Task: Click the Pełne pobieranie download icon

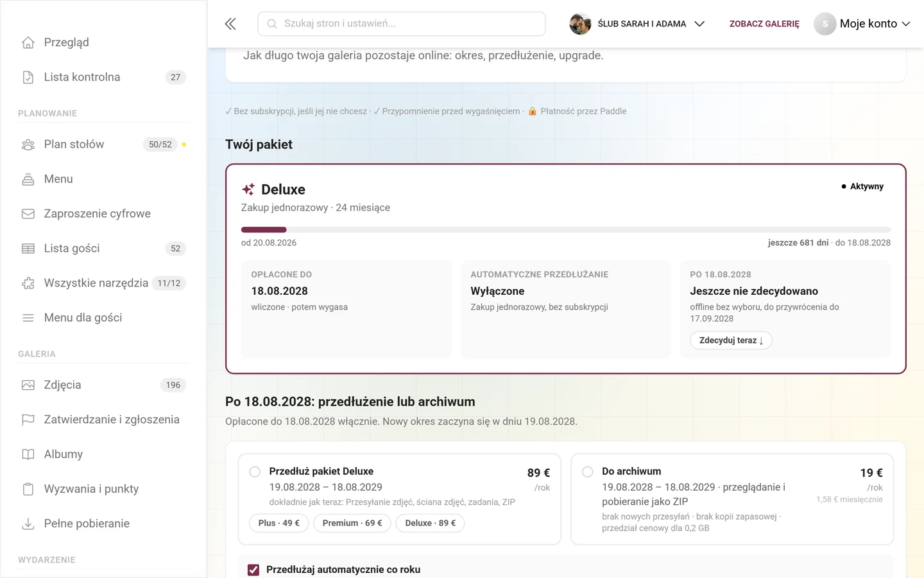Action: coord(28,524)
